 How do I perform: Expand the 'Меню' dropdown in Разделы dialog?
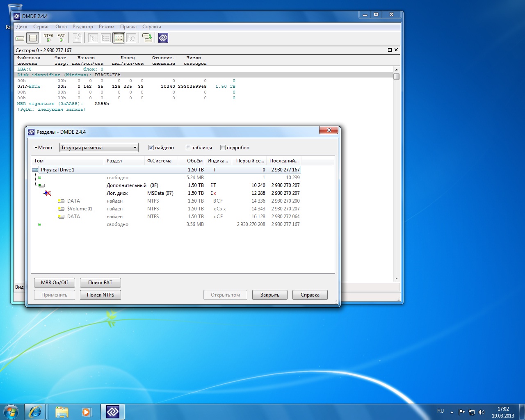pyautogui.click(x=43, y=148)
